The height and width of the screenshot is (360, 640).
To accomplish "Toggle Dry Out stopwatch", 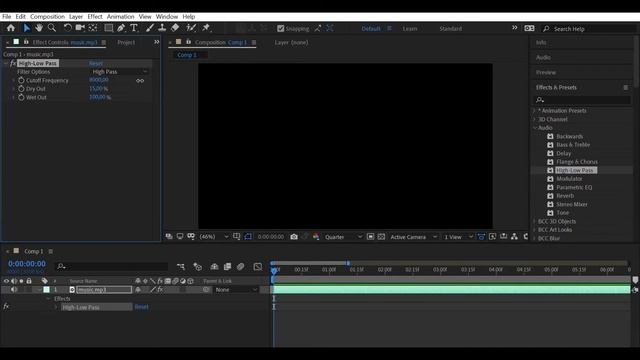I will pyautogui.click(x=21, y=89).
